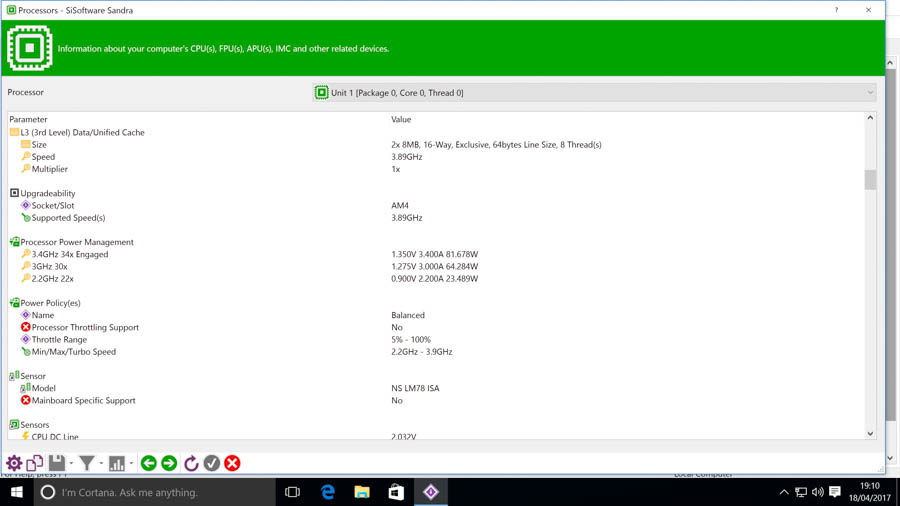Screen dimensions: 900x506
Task: Click the outer window scrollbar up arrow
Action: coord(890,63)
